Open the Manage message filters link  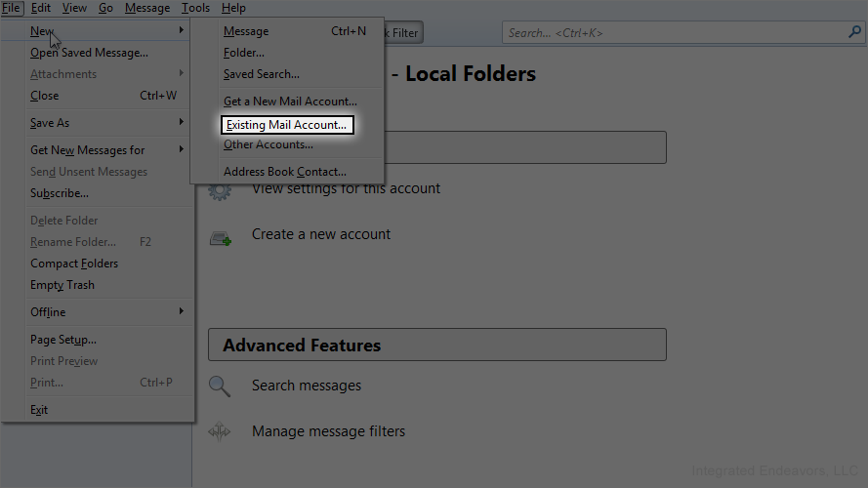[x=328, y=431]
